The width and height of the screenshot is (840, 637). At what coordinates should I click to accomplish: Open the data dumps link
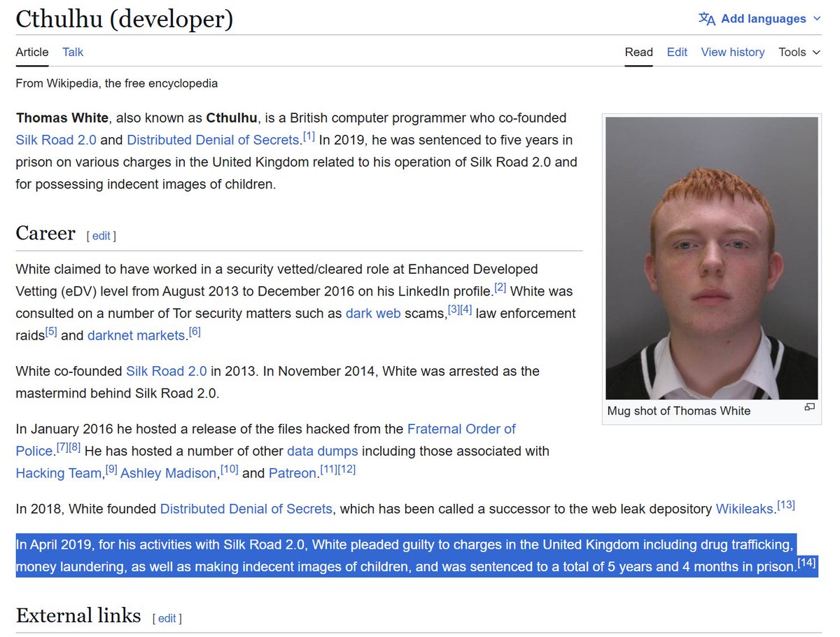point(323,451)
